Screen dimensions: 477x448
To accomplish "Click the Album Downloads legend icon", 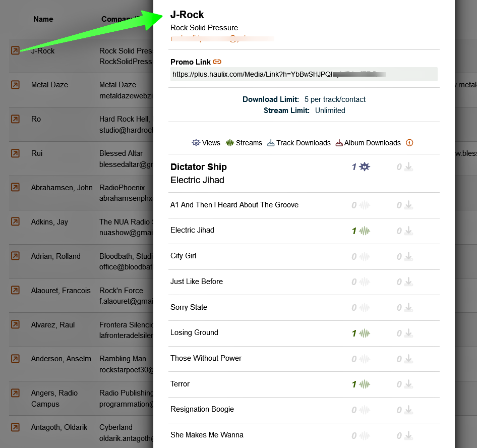I will click(339, 143).
